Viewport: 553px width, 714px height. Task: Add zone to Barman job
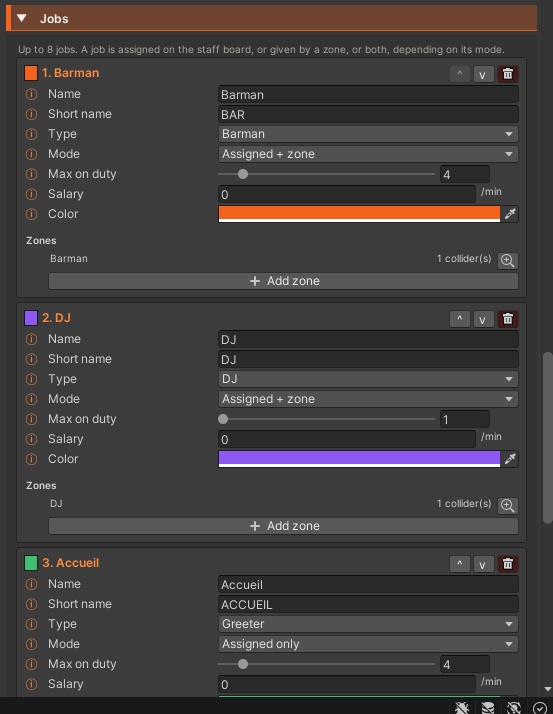(283, 281)
